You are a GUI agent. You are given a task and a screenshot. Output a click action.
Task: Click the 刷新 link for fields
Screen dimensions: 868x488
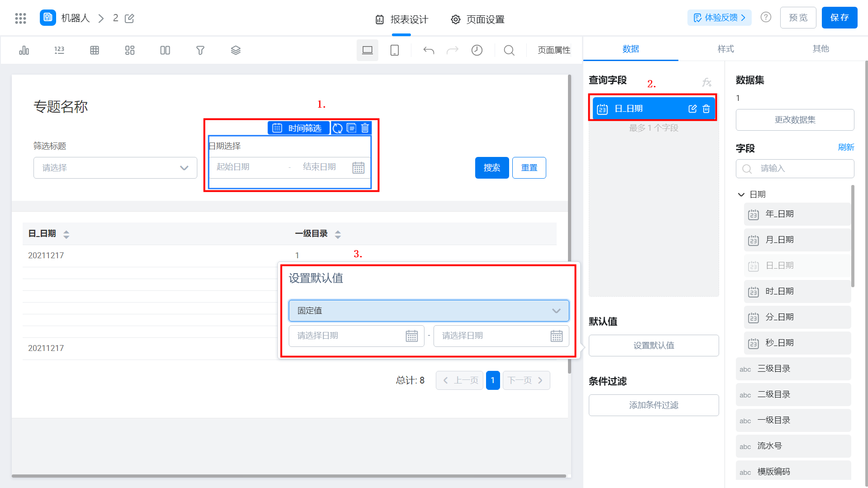tap(846, 147)
